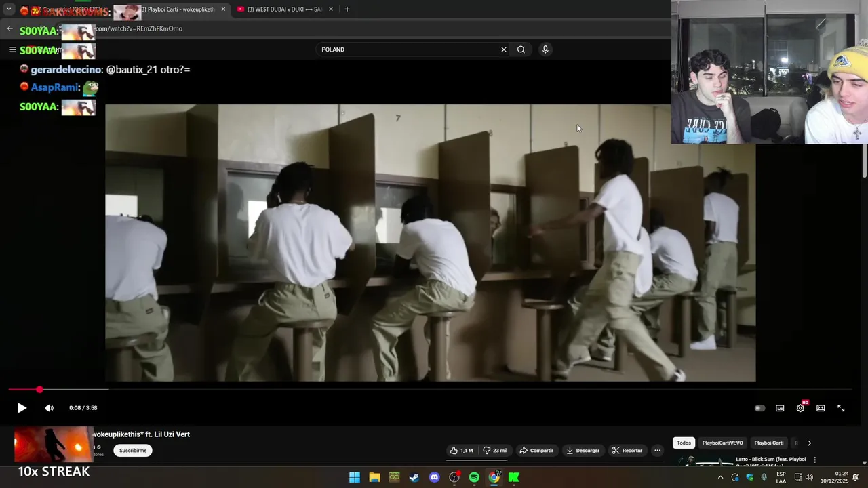Viewport: 868px width, 488px height.
Task: Click the video player frame
Action: pyautogui.click(x=430, y=243)
